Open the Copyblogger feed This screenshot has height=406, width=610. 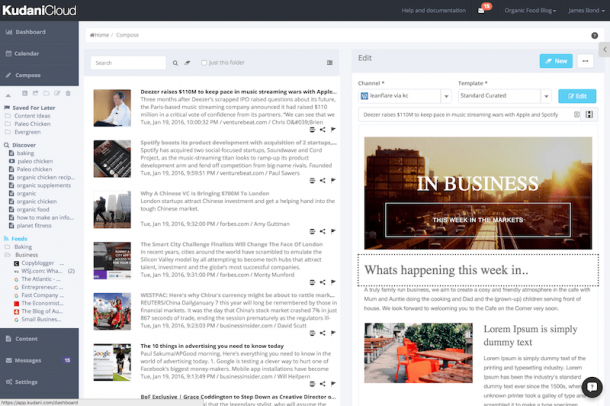37,263
